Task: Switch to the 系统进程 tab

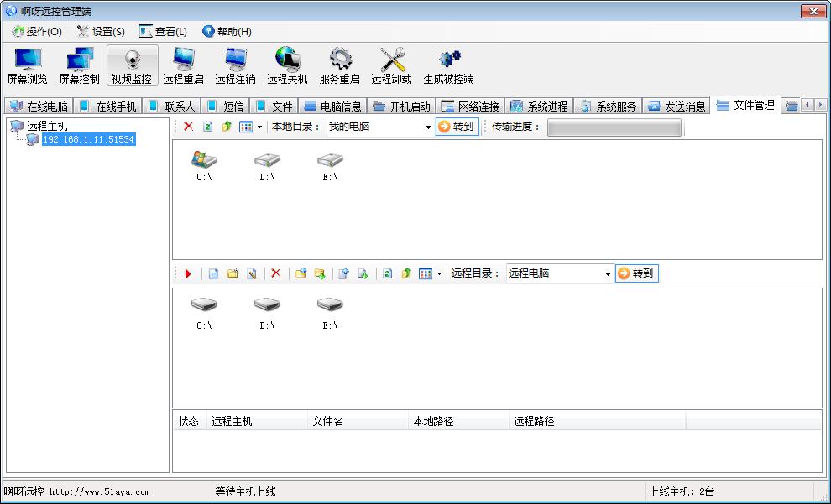Action: (539, 107)
